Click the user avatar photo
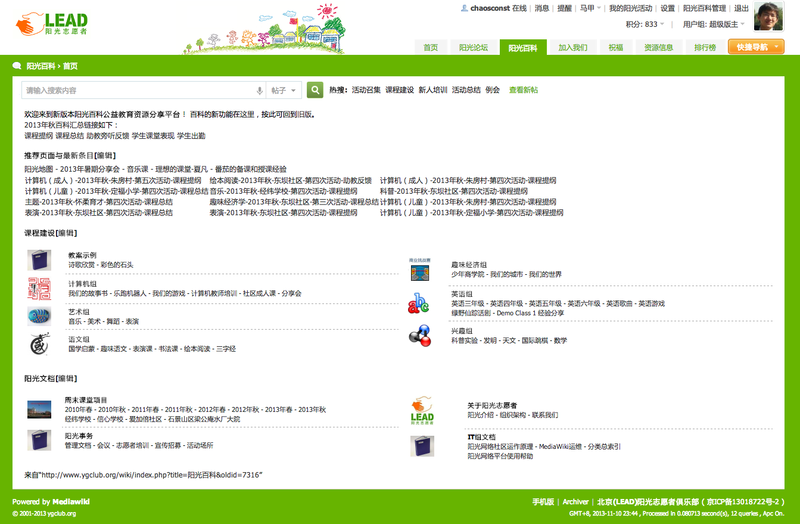The image size is (800, 524). coord(772,16)
